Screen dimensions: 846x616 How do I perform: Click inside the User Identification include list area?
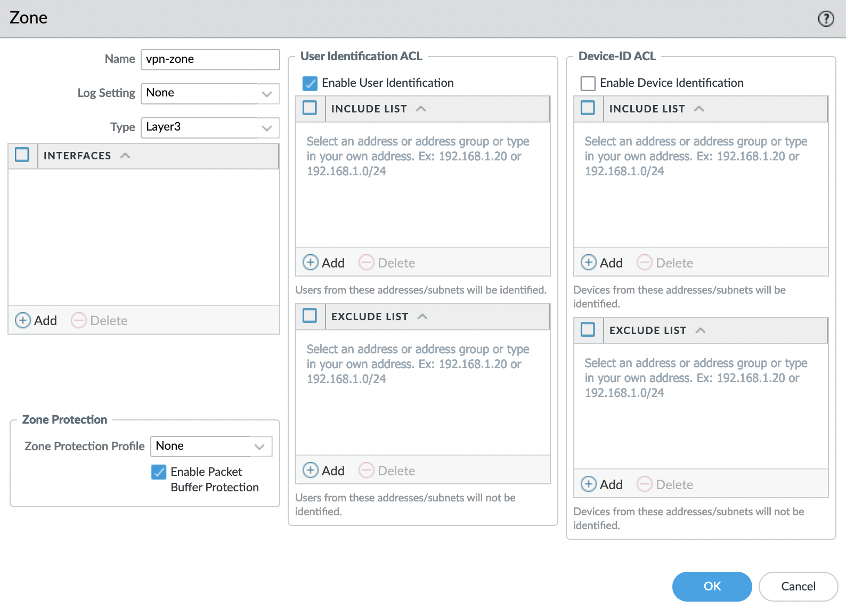[x=423, y=185]
